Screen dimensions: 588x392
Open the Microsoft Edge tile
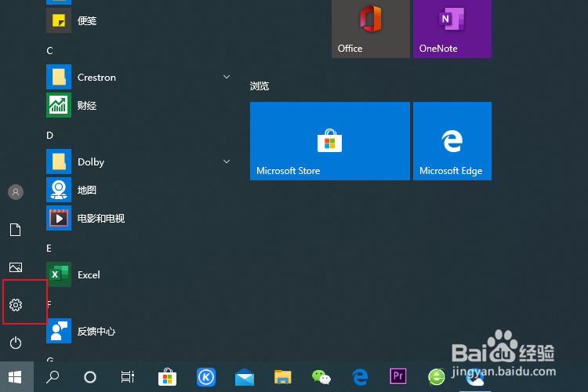point(452,141)
